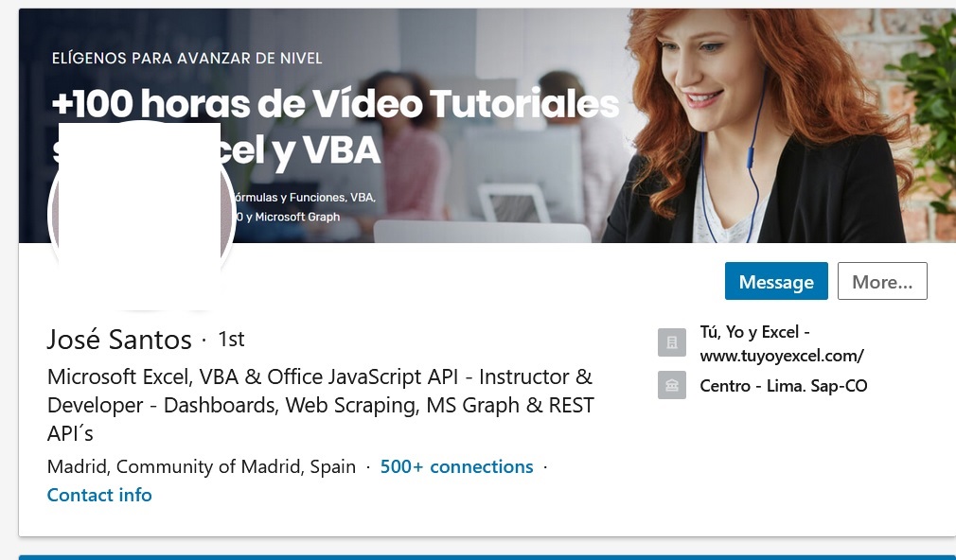Click the +100 horas de Vídeo Tutoriales banner title
Screen dimensions: 956x560
coord(335,104)
